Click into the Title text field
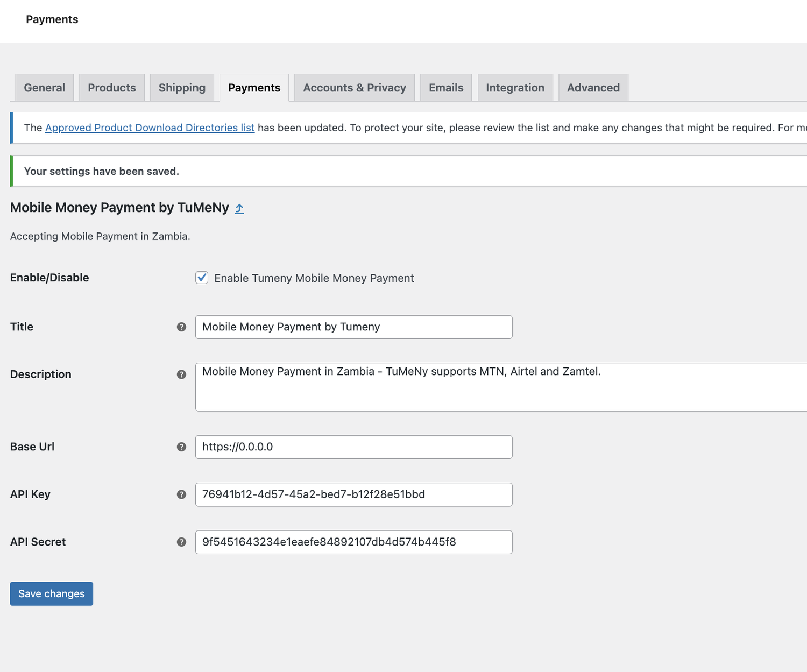 tap(353, 327)
